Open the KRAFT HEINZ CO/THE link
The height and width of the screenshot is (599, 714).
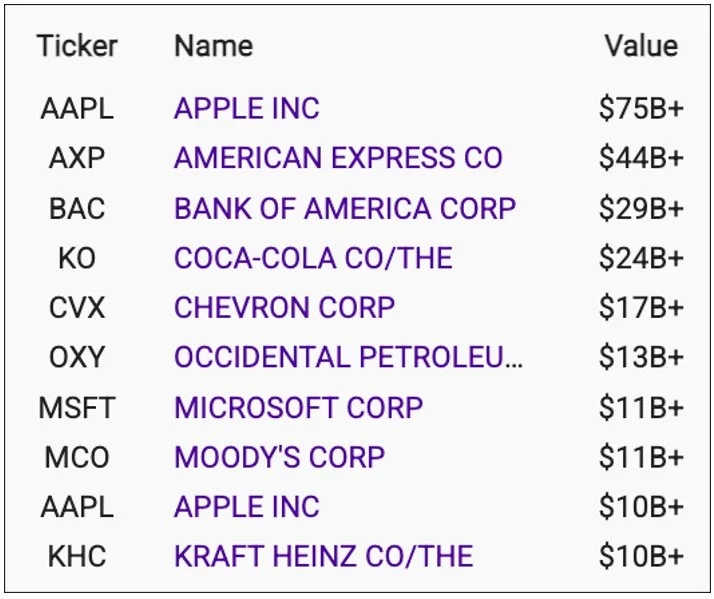coord(324,556)
